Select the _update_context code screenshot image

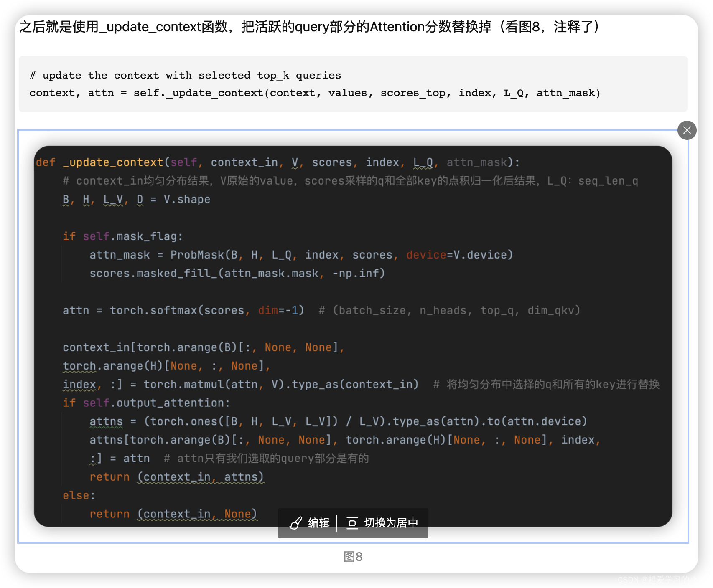pos(353,336)
